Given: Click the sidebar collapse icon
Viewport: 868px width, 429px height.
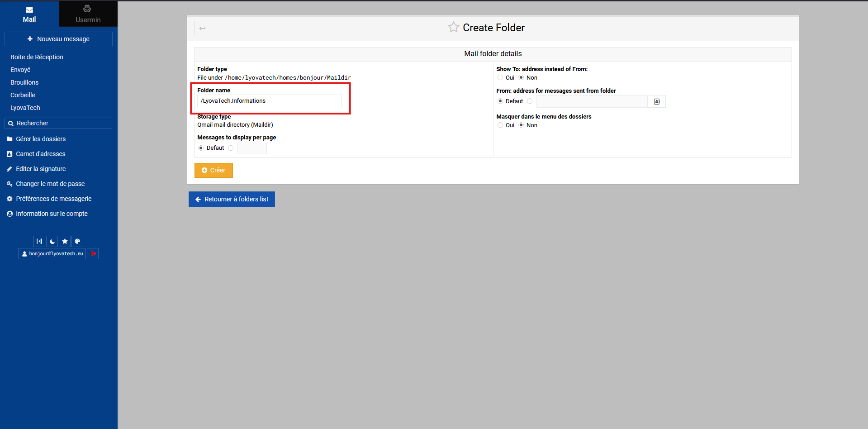Looking at the screenshot, I should tap(39, 241).
